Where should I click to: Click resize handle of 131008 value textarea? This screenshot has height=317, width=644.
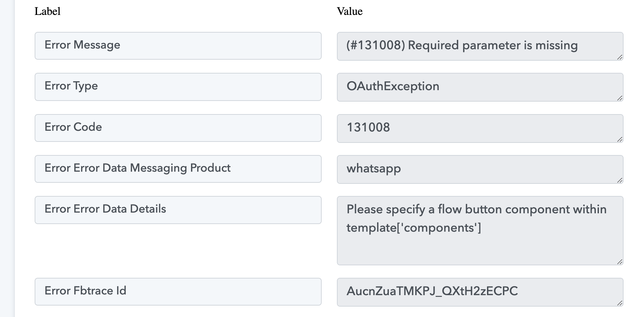pos(620,139)
